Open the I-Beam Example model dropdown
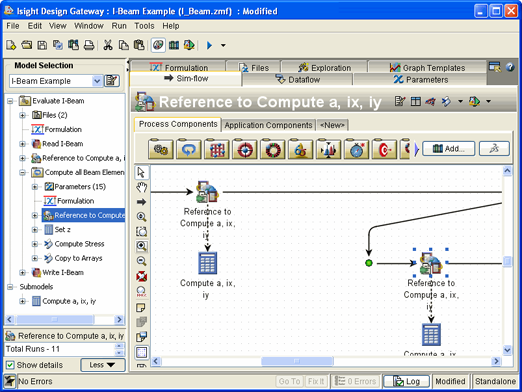The width and height of the screenshot is (522, 392). 97,81
